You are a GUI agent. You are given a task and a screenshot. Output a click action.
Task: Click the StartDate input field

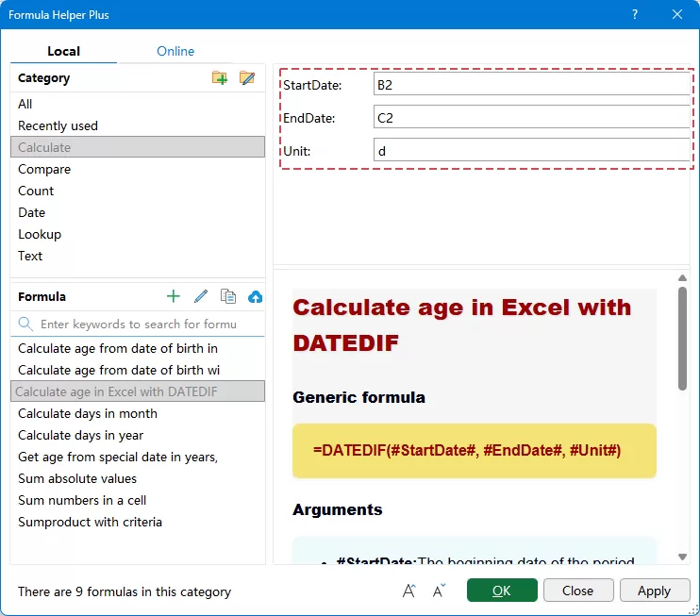532,84
